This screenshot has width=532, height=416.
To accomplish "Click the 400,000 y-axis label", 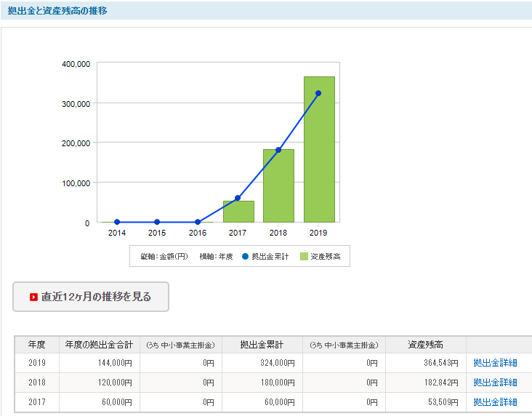I will click(76, 64).
